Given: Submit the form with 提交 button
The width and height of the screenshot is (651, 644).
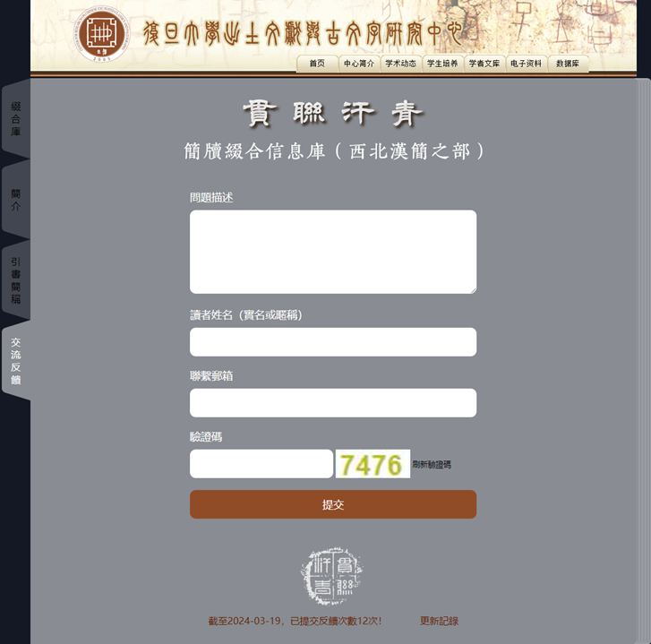Looking at the screenshot, I should (333, 504).
